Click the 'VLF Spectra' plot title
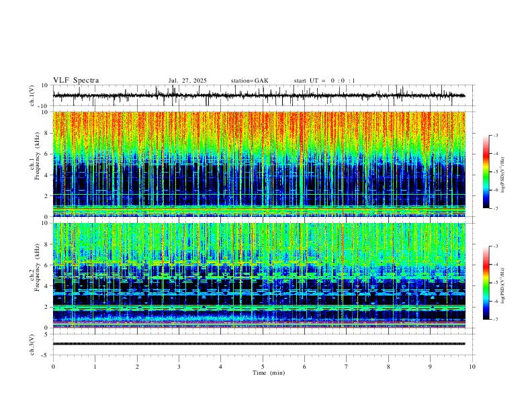532x411 pixels. (76, 81)
